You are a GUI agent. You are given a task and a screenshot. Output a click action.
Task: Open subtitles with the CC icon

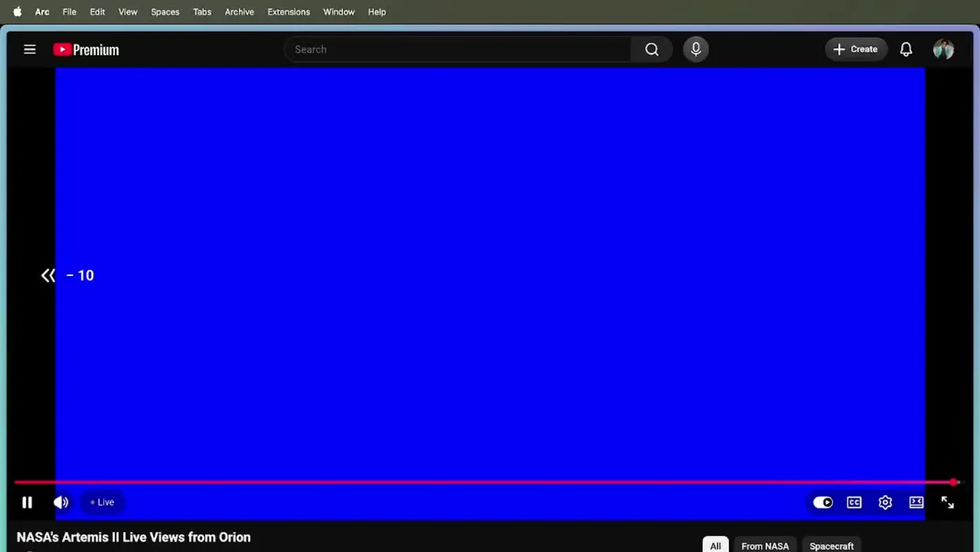point(854,502)
